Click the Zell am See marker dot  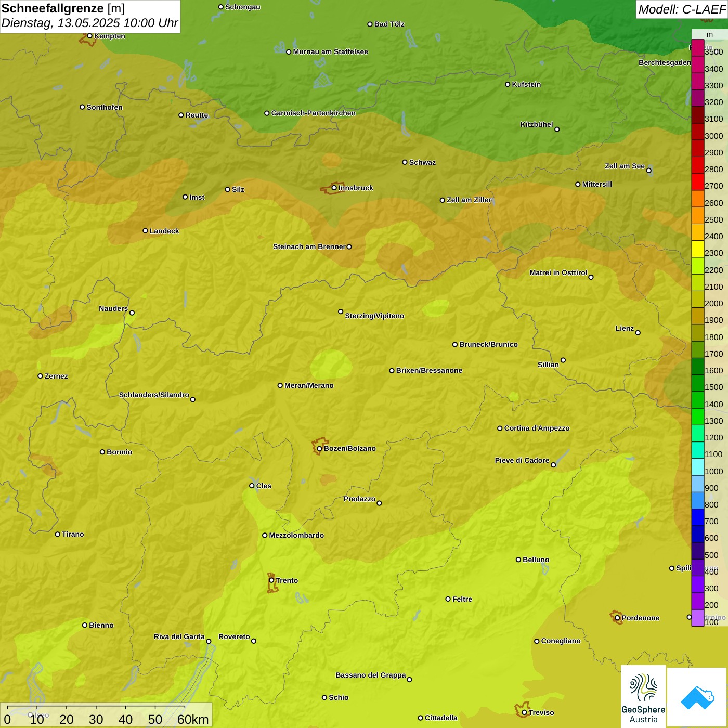pos(648,170)
